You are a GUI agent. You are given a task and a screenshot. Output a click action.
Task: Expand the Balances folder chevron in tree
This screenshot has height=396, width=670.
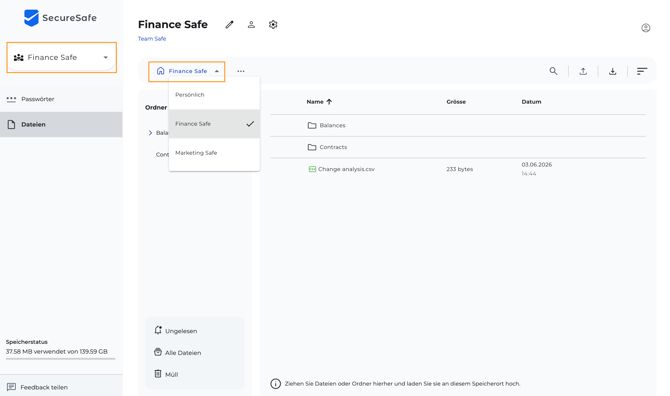(150, 133)
